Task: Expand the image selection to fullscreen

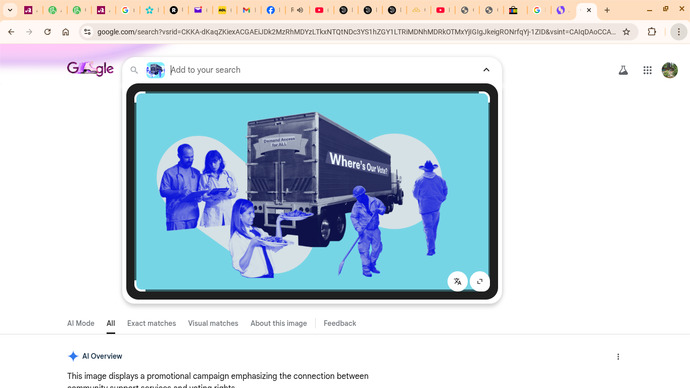Action: [480, 281]
